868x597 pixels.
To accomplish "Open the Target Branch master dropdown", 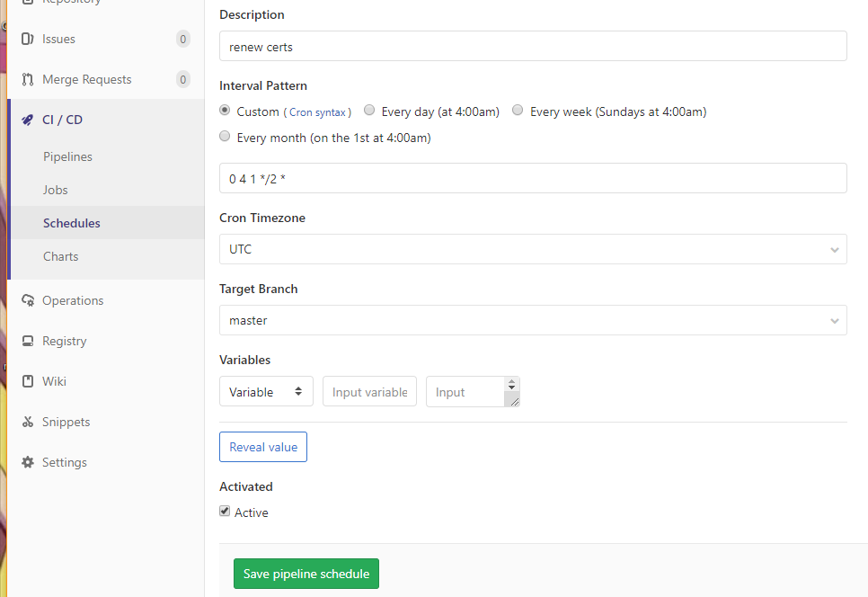I will (x=533, y=320).
